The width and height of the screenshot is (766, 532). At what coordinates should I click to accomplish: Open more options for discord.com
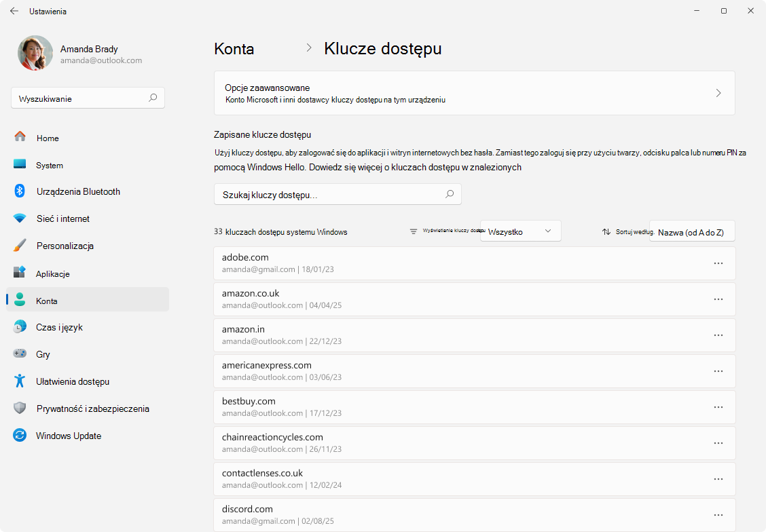pyautogui.click(x=718, y=515)
